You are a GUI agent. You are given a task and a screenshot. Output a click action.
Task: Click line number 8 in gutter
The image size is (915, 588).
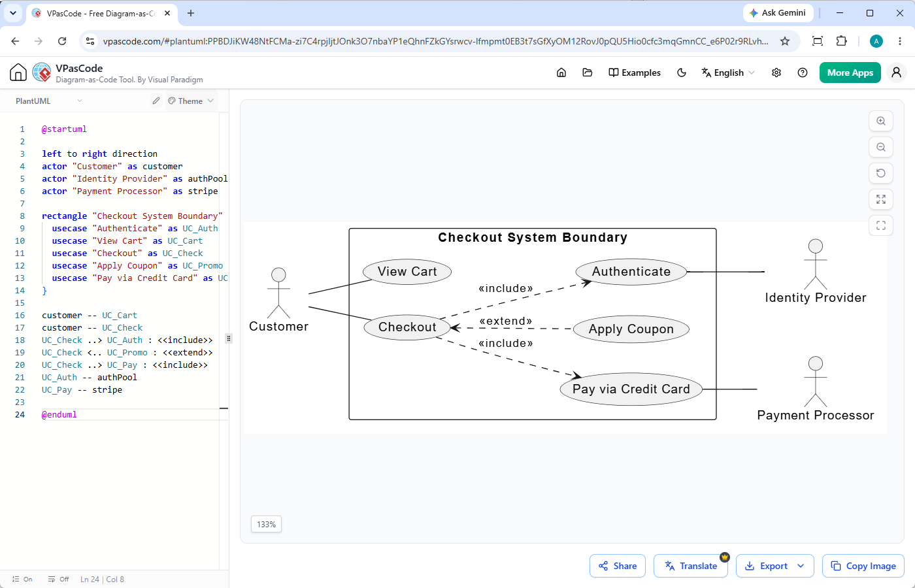(x=22, y=216)
